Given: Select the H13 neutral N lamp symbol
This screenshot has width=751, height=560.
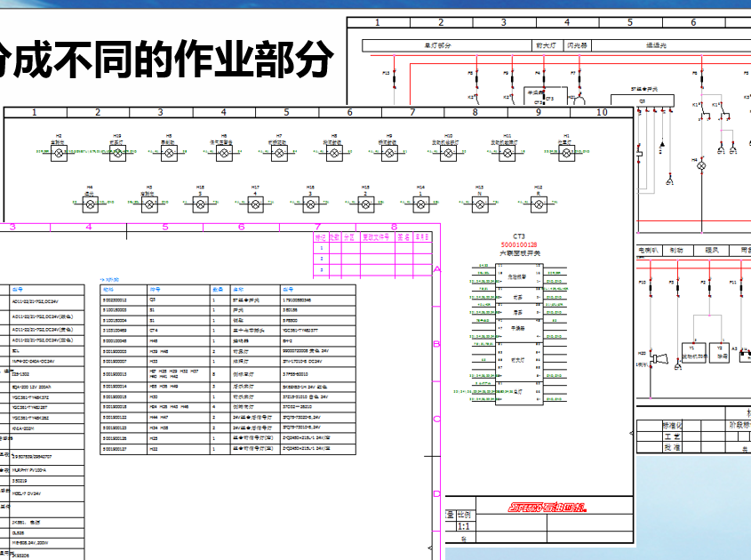Looking at the screenshot, I should click(480, 204).
